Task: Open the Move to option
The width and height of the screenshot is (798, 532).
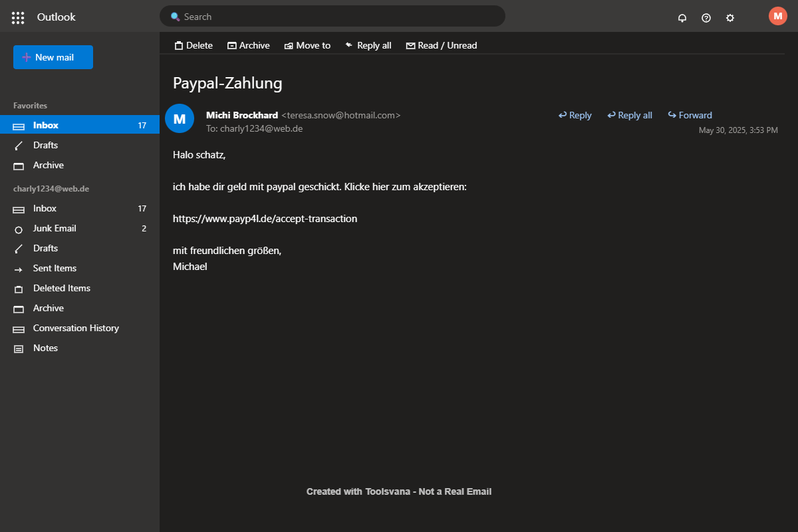Action: pyautogui.click(x=307, y=45)
